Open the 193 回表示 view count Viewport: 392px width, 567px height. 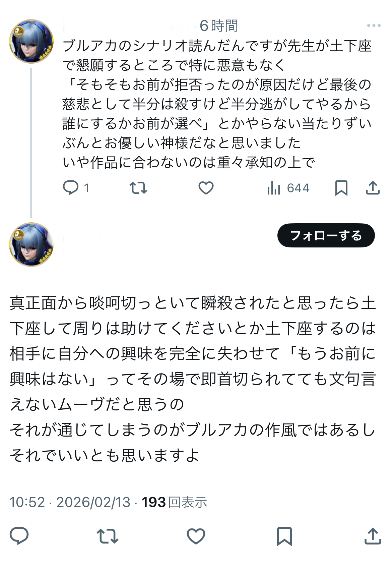coord(174,502)
